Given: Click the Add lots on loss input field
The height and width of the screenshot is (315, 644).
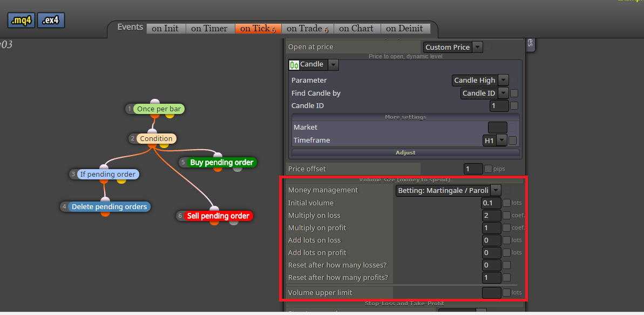Looking at the screenshot, I should coord(492,240).
